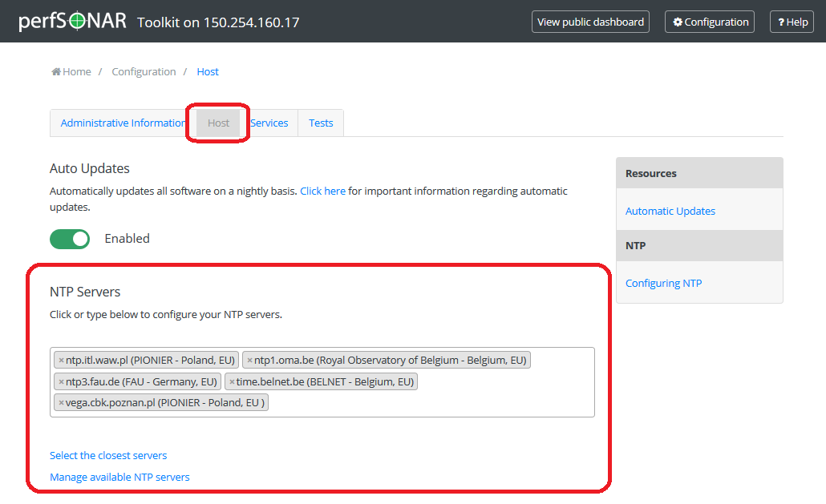
Task: Go to Configuration breadcrumb
Action: tap(144, 71)
